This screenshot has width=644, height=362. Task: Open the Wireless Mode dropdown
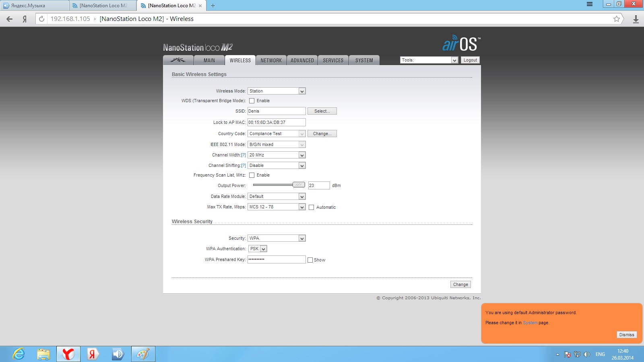pyautogui.click(x=277, y=91)
